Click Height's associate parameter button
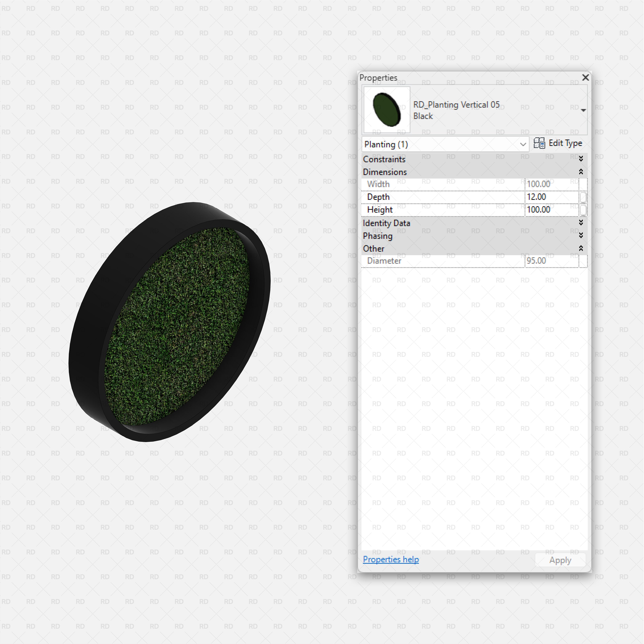644x644 pixels. tap(583, 210)
